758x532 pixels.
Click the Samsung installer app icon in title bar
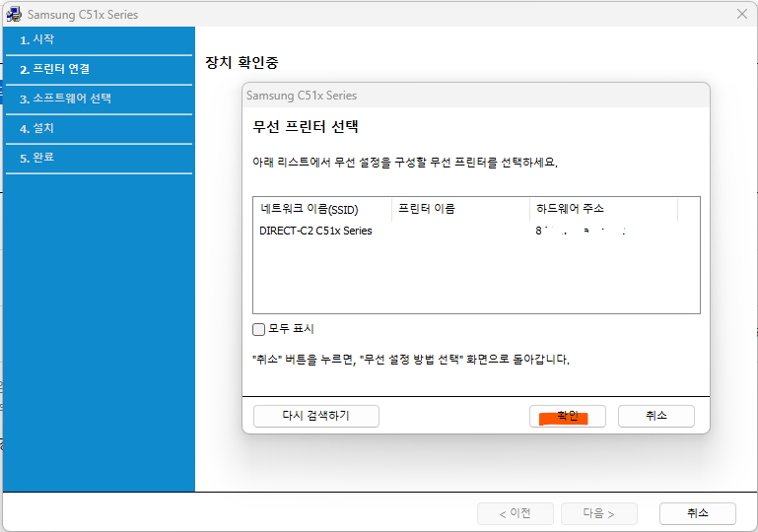14,14
